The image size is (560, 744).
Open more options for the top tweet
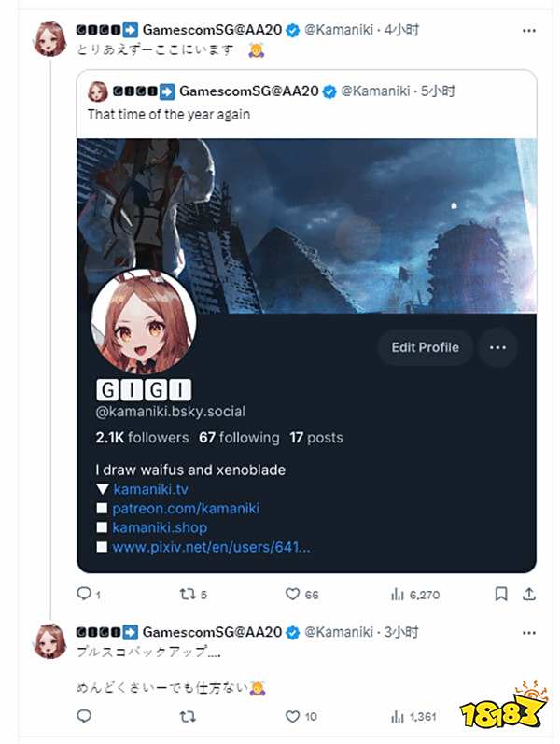pyautogui.click(x=528, y=31)
